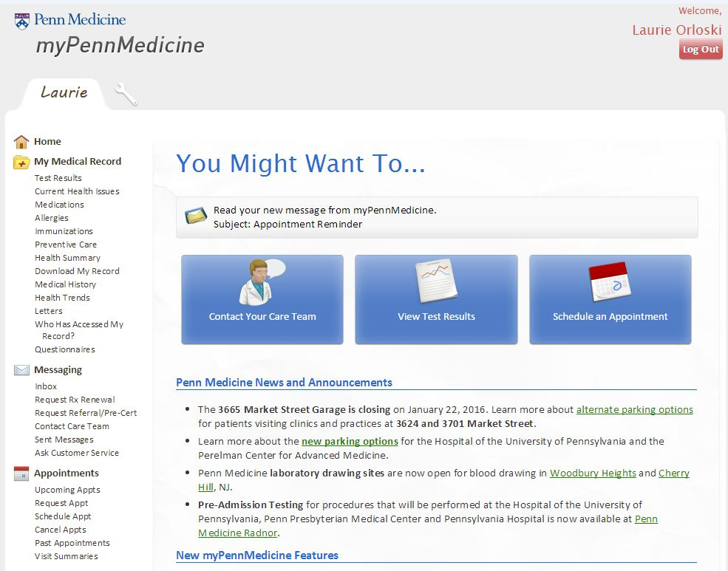The height and width of the screenshot is (571, 728).
Task: Follow the alternate parking options link
Action: click(x=635, y=410)
